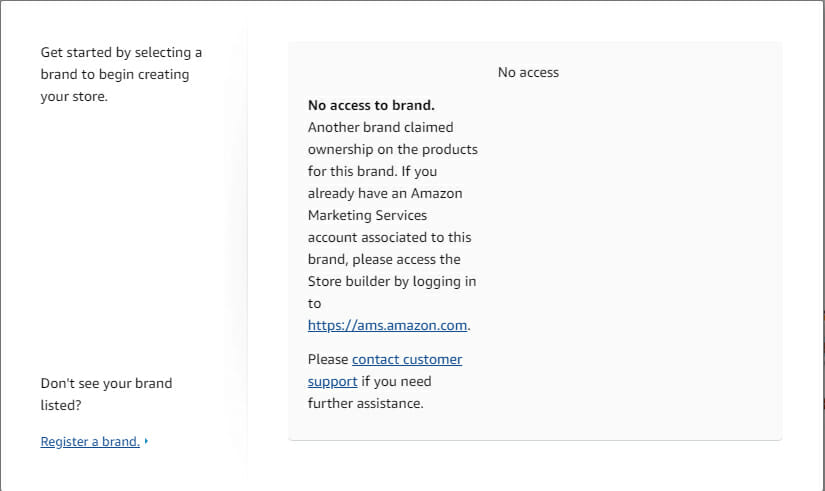Click the "if you need" text
Image resolution: width=825 pixels, height=491 pixels.
click(396, 382)
